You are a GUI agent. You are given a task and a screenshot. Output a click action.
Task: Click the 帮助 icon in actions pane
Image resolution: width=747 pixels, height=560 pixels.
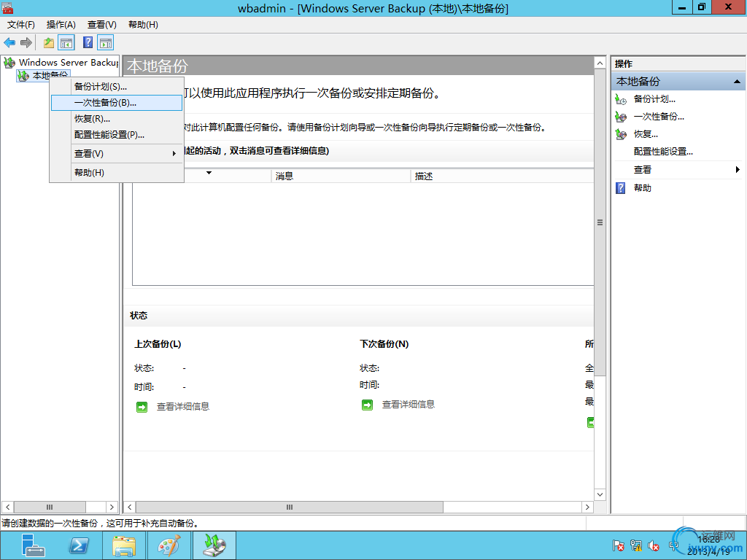pos(620,188)
